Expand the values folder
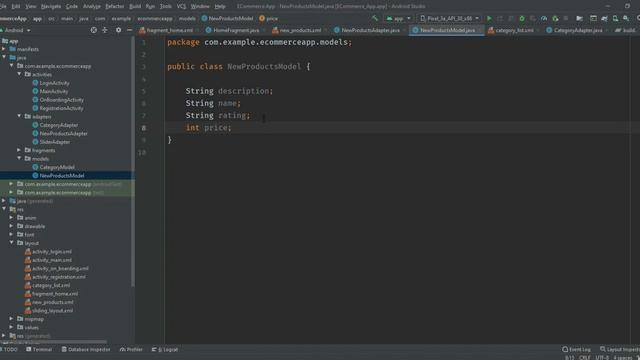The width and height of the screenshot is (640, 360). (11, 327)
